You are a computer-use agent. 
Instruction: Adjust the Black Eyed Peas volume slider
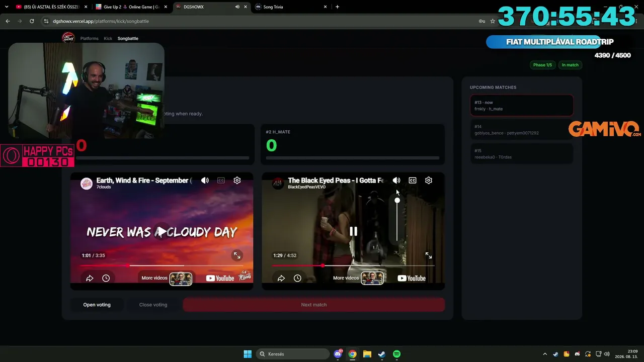coord(397,220)
